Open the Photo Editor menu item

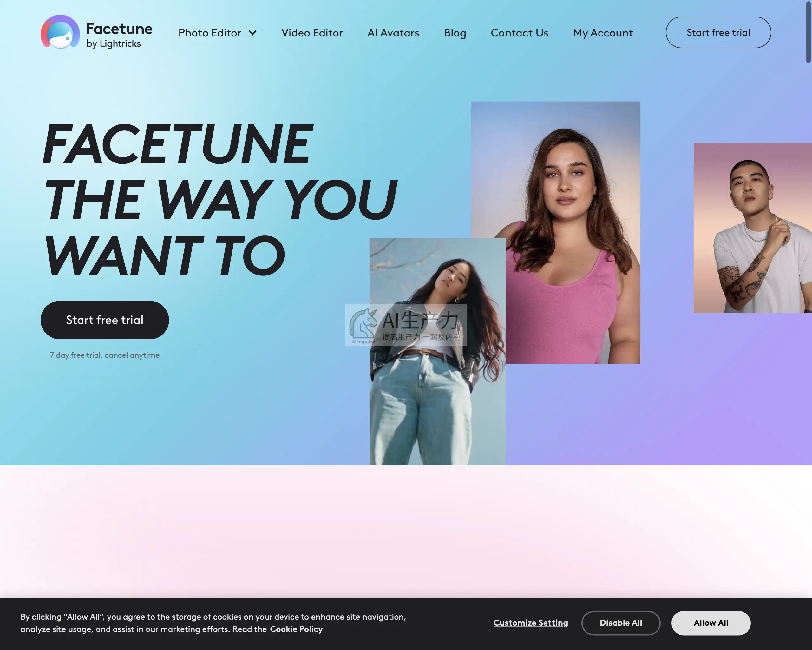(210, 33)
